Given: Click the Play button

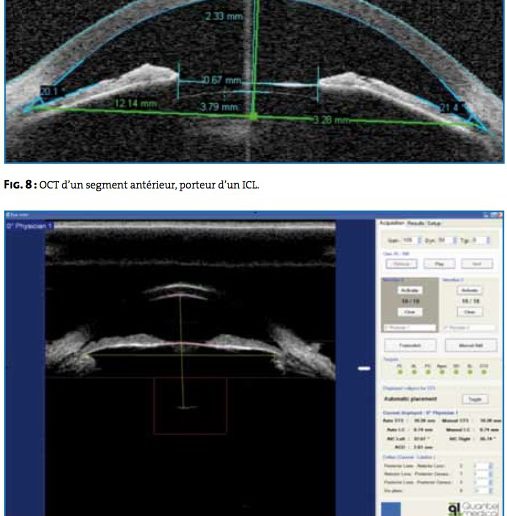Looking at the screenshot, I should tap(439, 264).
